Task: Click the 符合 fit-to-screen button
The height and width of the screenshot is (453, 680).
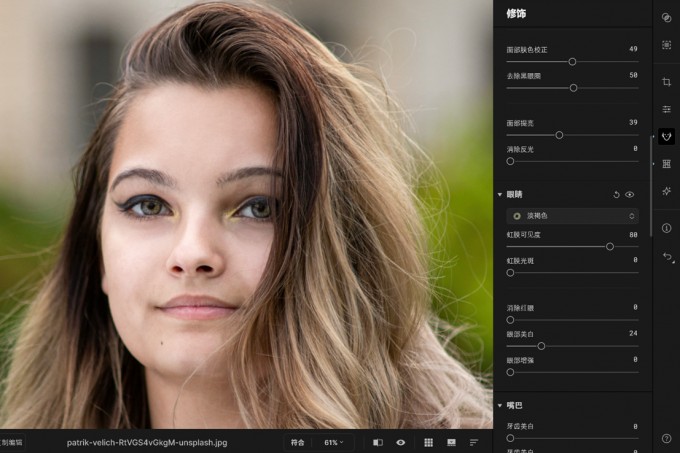Action: pos(298,443)
